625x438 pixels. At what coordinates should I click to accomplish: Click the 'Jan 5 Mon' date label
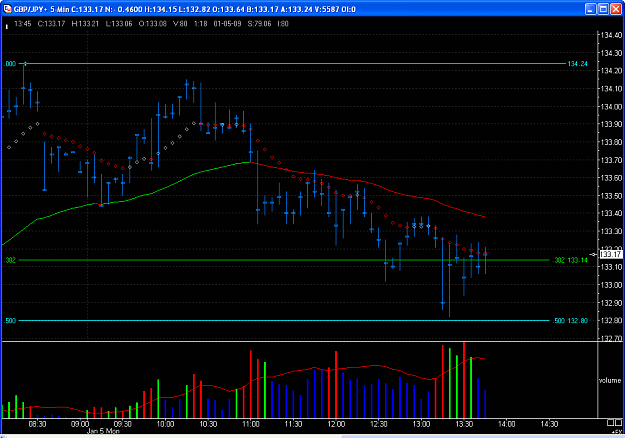coord(103,431)
